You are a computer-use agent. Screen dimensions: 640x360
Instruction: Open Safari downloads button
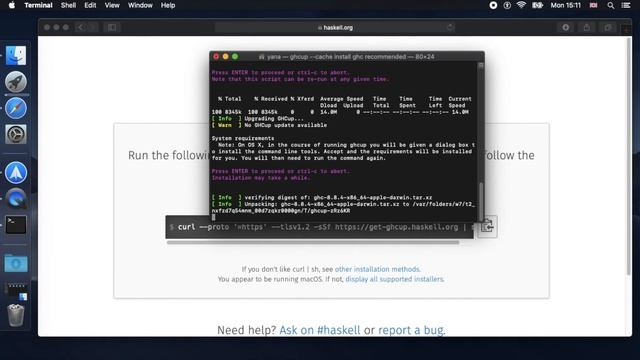(x=565, y=27)
